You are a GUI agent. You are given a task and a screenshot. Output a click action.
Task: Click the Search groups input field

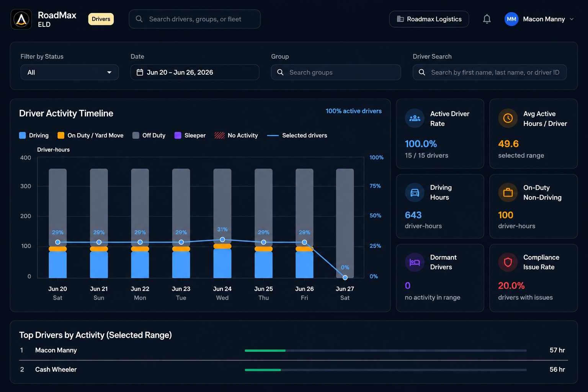coord(336,72)
